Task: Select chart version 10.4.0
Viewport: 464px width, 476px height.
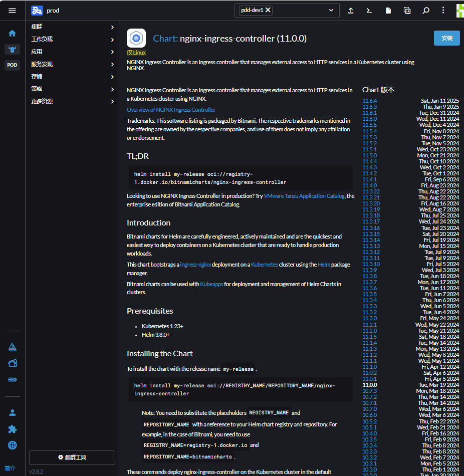Action: pyautogui.click(x=370, y=433)
